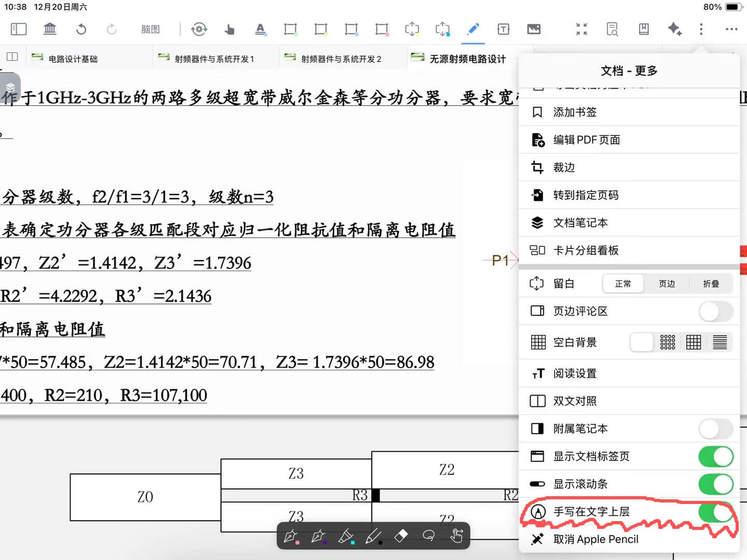The width and height of the screenshot is (747, 560).
Task: Pick the grid pattern for 空白背景
Action: pos(694,342)
